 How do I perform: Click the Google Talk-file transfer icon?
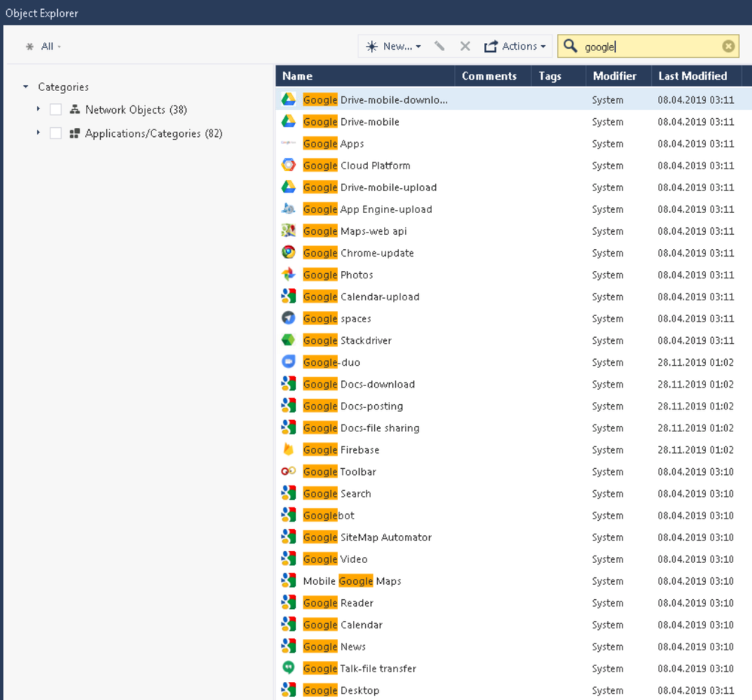pyautogui.click(x=288, y=668)
